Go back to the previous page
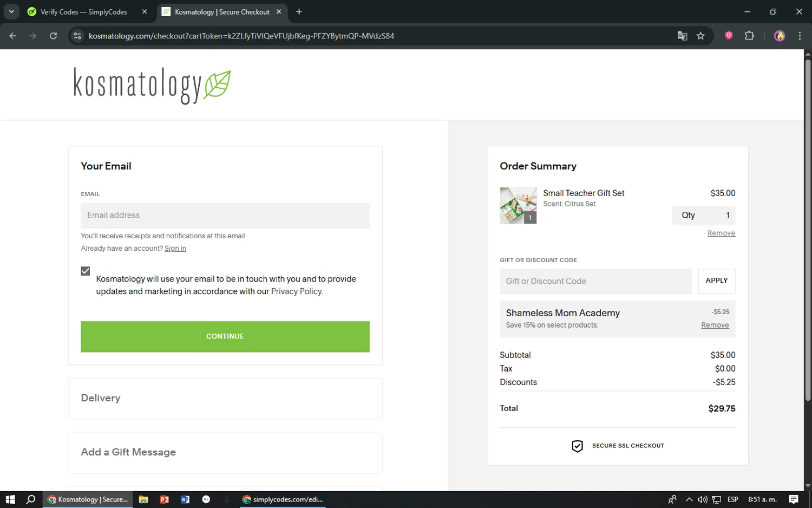812x508 pixels. pos(13,36)
